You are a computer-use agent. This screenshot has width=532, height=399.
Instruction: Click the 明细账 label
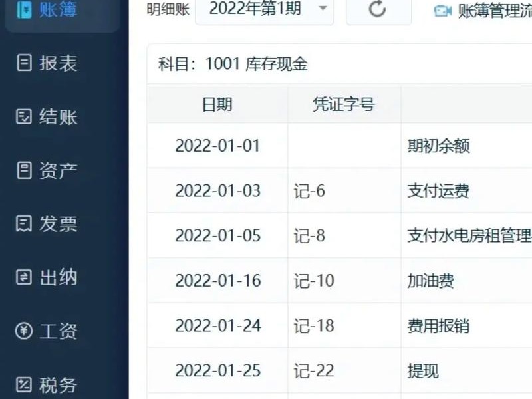(x=168, y=9)
